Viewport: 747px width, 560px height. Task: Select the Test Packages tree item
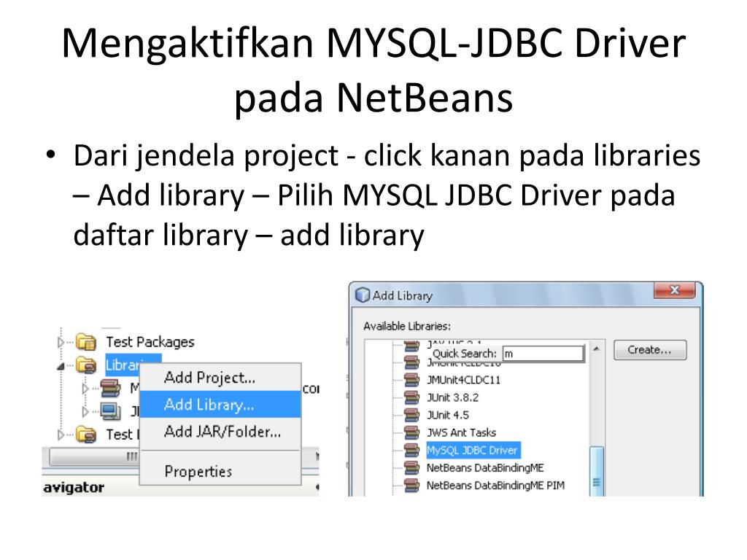coord(150,342)
